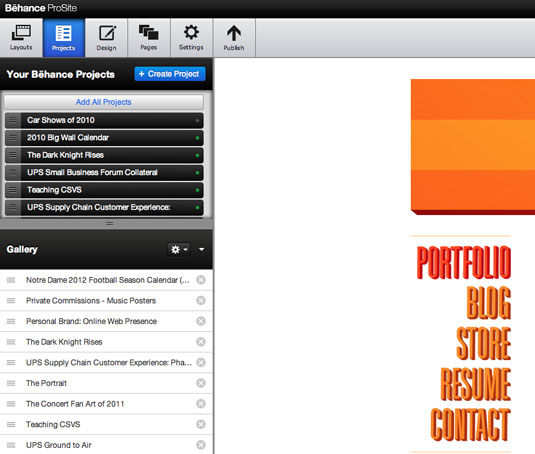Open the Pages toolbar tab

tap(149, 38)
